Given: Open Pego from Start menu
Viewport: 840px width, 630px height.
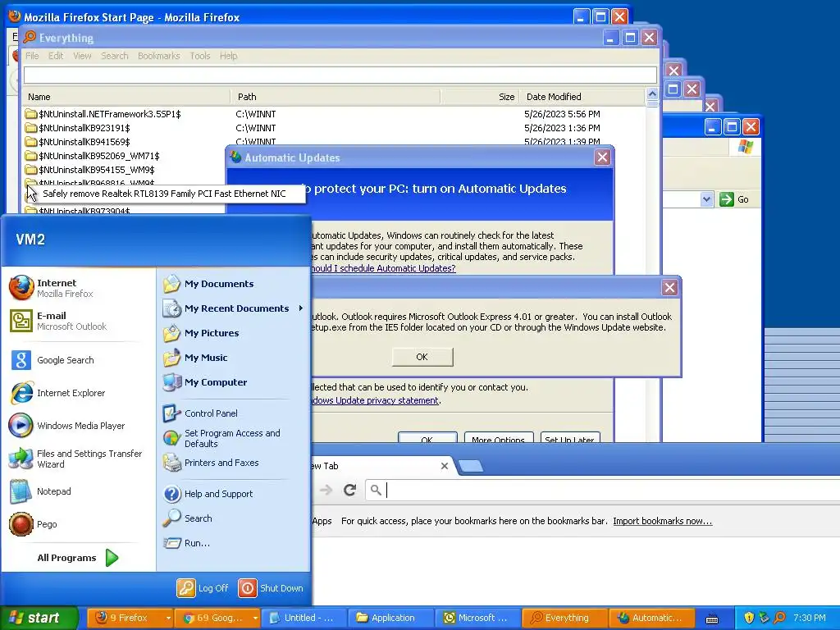Looking at the screenshot, I should coord(33,524).
